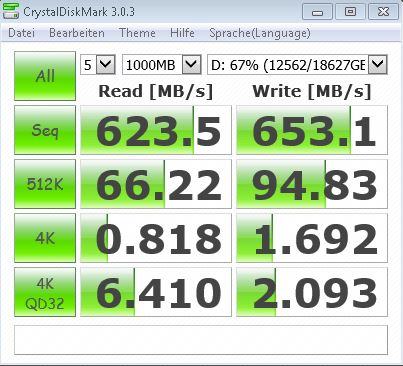Run the 512K random test

45,184
